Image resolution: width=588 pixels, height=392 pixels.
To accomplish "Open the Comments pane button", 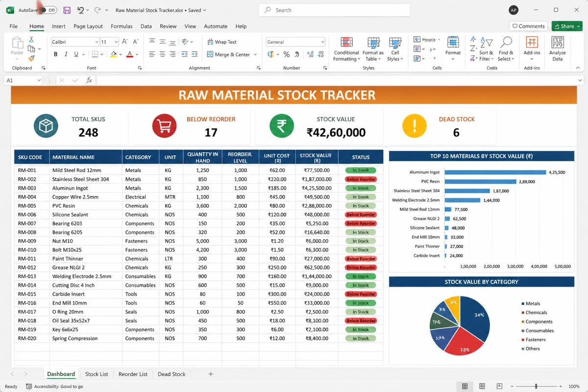I will tap(528, 26).
